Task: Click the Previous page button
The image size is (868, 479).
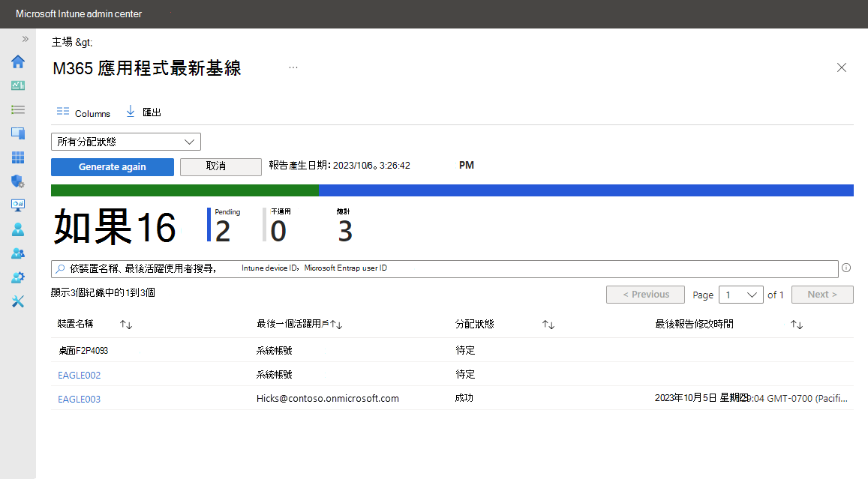Action: (645, 295)
